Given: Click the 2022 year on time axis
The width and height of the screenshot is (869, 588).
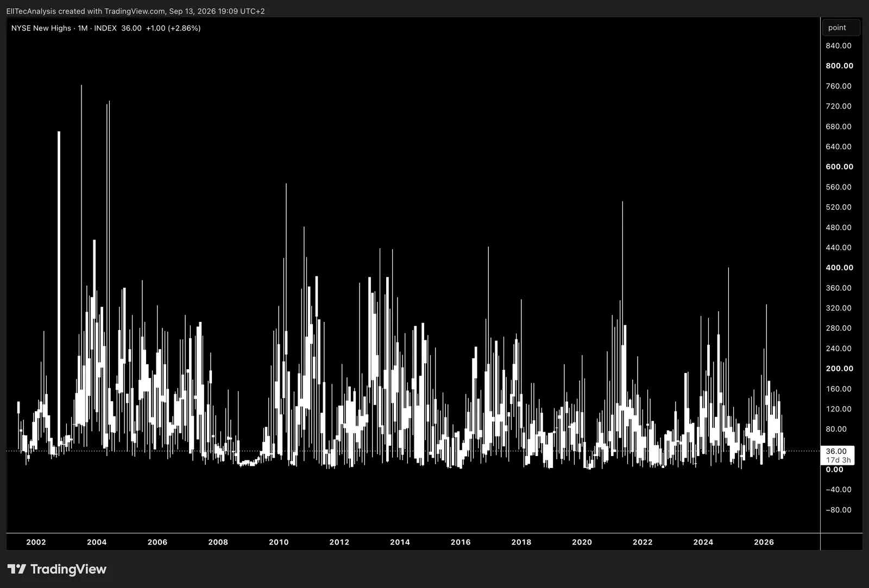Looking at the screenshot, I should pos(643,542).
